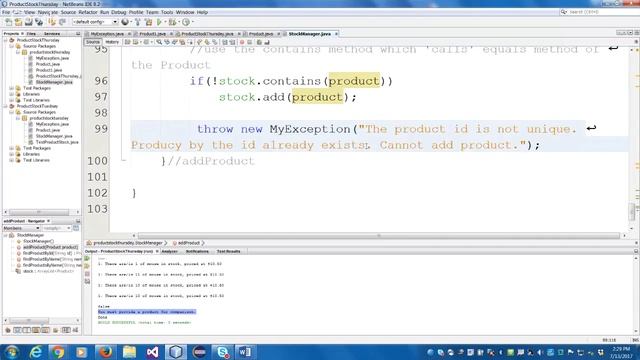Click the editor Find Selection magnifier icon
This screenshot has height=360, width=640.
coord(159,42)
